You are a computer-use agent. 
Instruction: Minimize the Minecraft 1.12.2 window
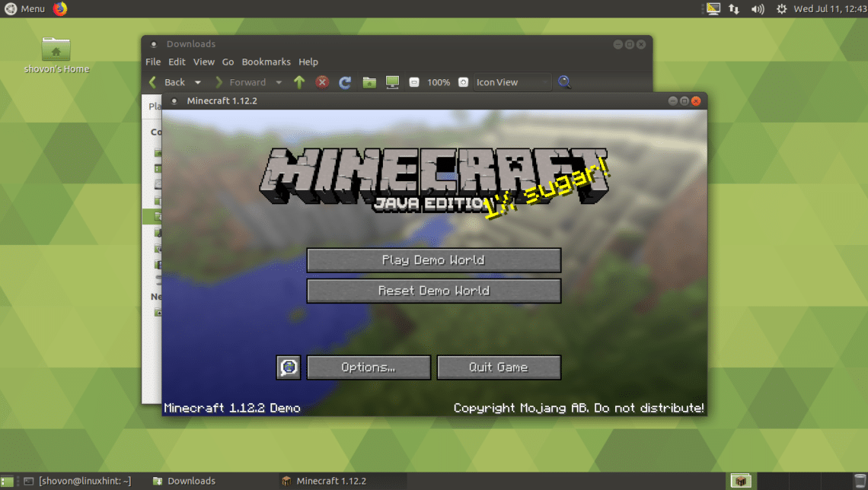tap(672, 100)
